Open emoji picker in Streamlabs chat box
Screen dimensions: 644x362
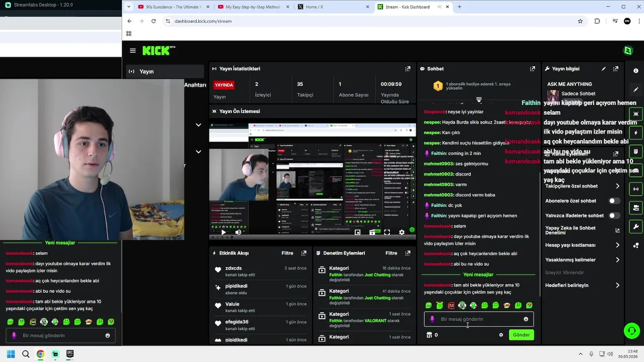pos(108,336)
